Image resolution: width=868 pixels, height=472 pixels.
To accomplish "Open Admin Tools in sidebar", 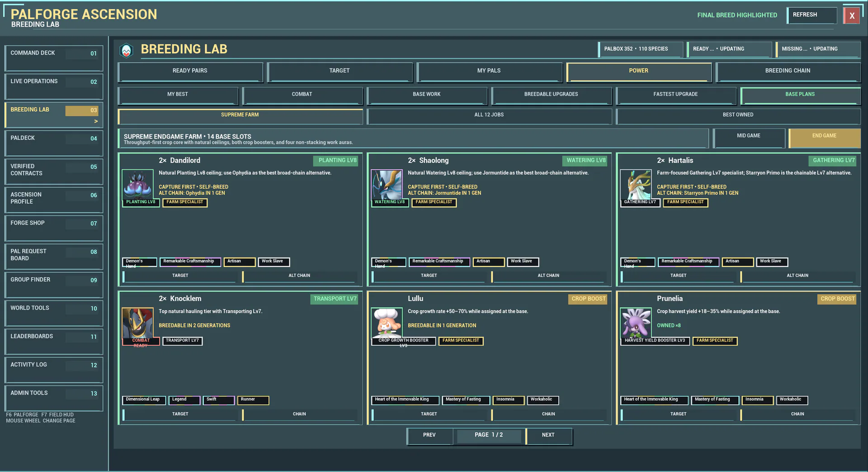I will tap(54, 398).
